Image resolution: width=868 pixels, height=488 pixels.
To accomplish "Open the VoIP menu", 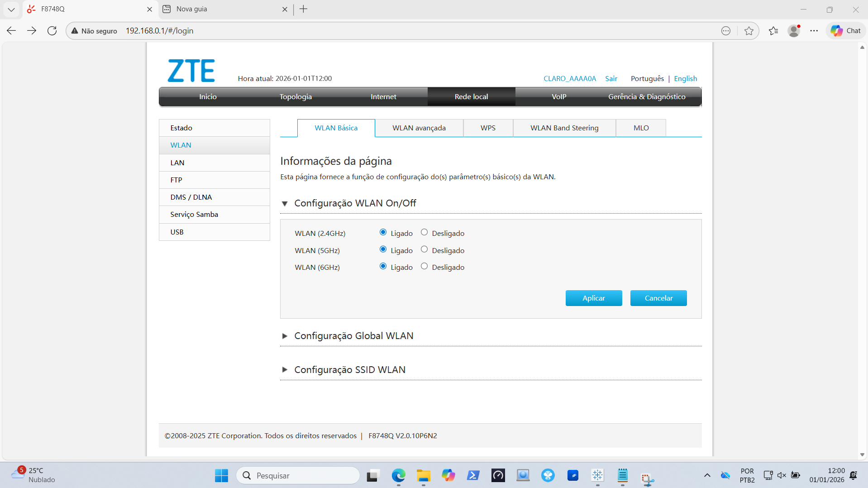I will [559, 96].
